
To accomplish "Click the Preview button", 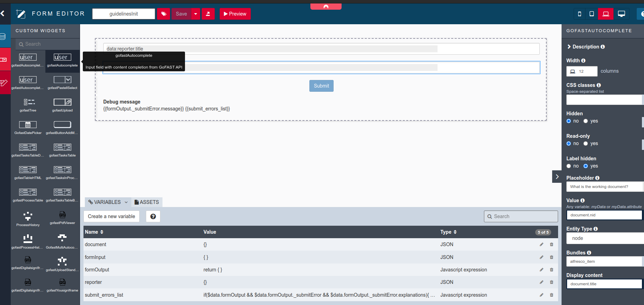I will [235, 14].
